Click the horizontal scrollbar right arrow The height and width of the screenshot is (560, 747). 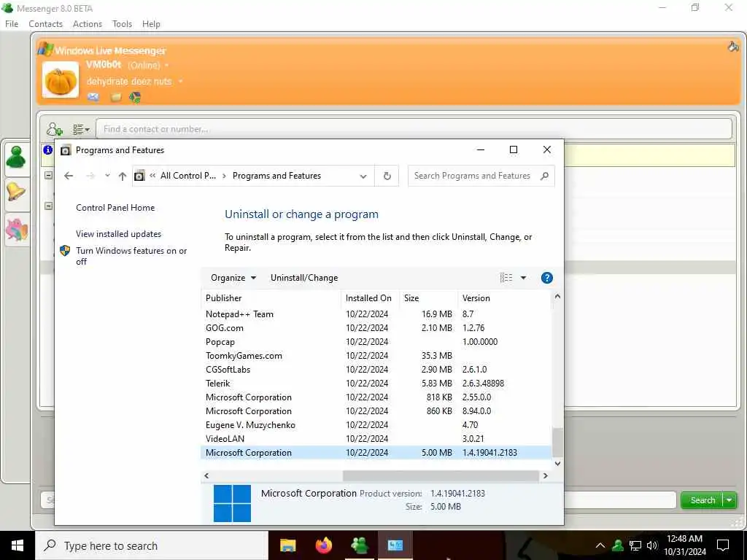546,475
